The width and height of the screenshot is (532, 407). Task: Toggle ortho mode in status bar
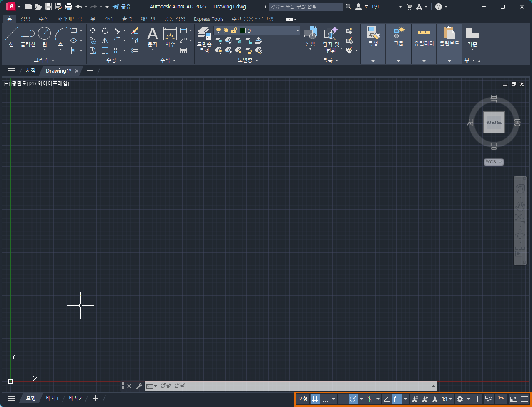(x=343, y=399)
